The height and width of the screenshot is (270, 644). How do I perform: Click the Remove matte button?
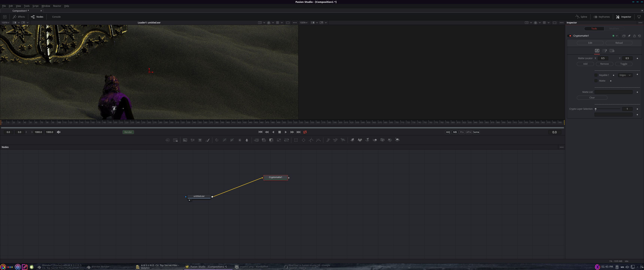pos(604,64)
